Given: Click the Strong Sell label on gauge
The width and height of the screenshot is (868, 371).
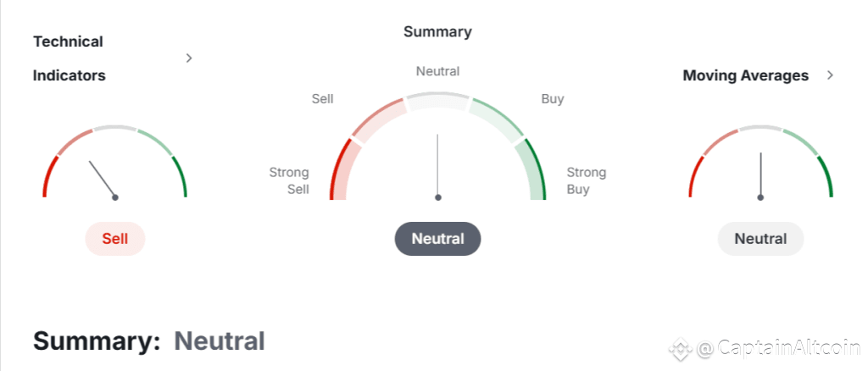Looking at the screenshot, I should coord(290,180).
